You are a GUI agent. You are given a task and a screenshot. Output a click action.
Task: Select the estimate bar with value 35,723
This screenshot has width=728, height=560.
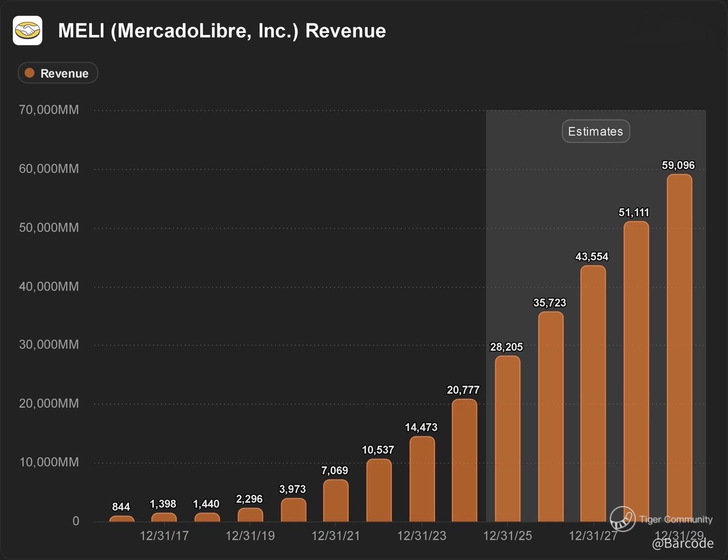551,417
